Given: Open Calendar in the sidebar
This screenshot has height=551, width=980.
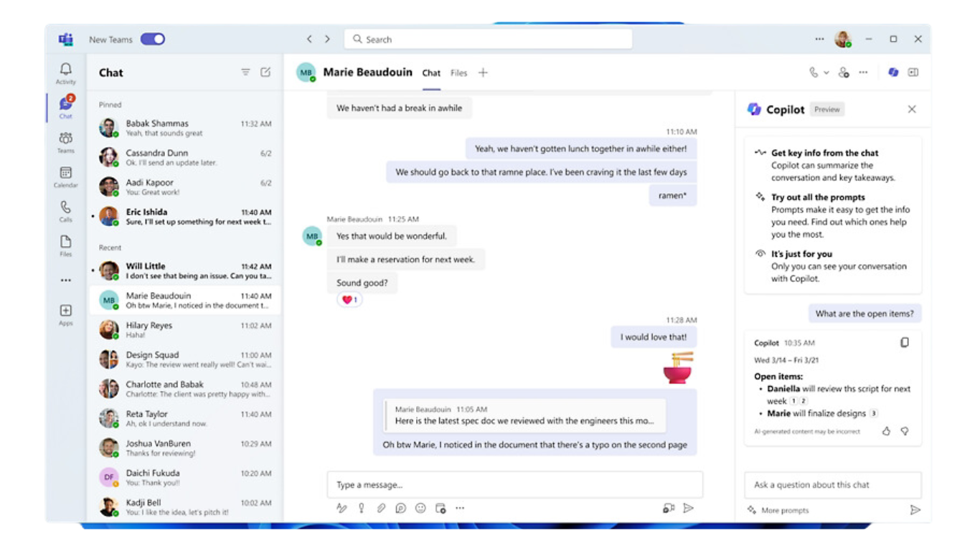Looking at the screenshot, I should pos(65,176).
